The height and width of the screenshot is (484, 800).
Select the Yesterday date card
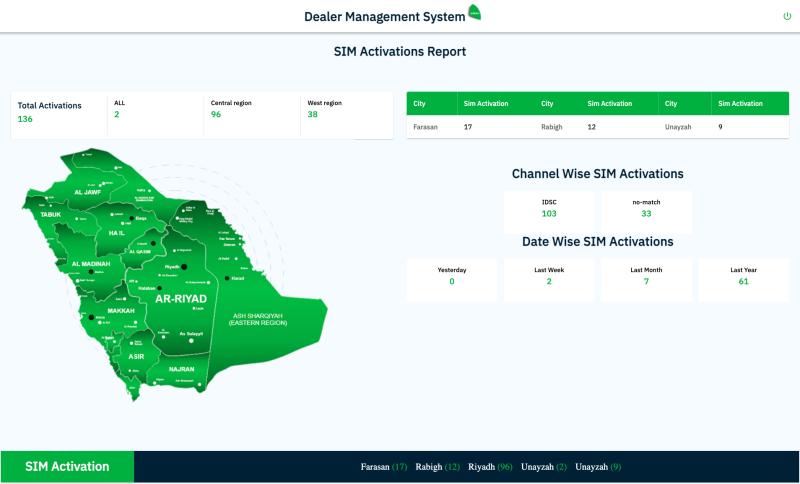[451, 276]
